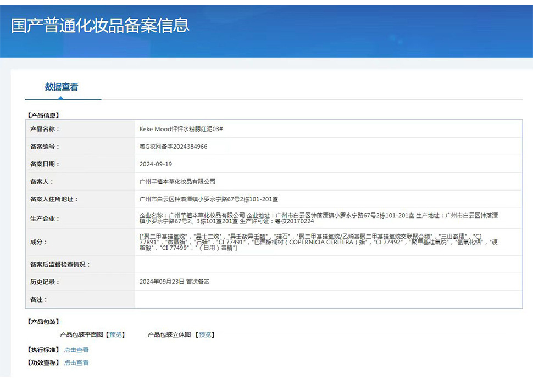Open the 数据查看 tab
This screenshot has width=533, height=392.
point(62,87)
